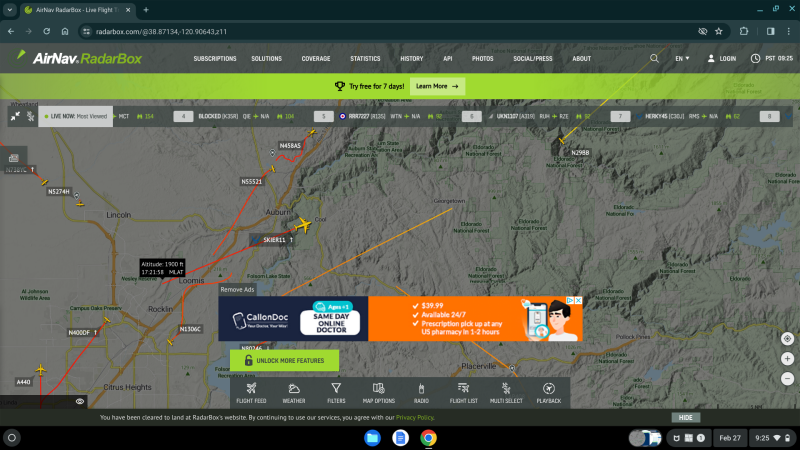Open the Radio tool
Image resolution: width=800 pixels, height=450 pixels.
coord(421,393)
